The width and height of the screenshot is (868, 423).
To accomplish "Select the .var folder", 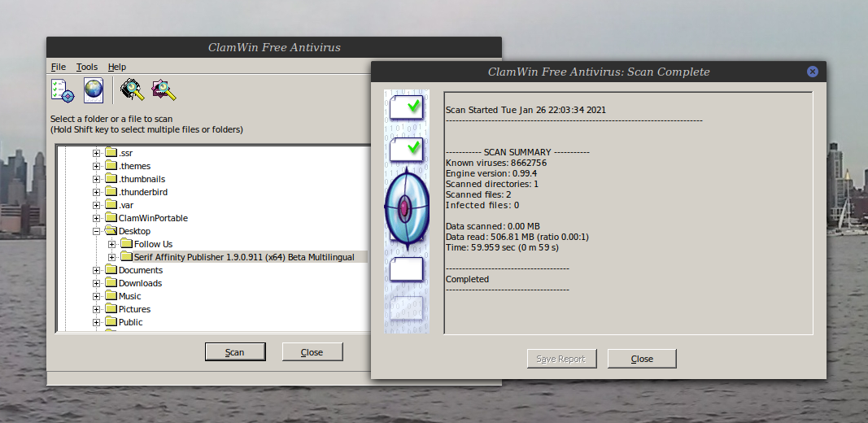I will (126, 205).
